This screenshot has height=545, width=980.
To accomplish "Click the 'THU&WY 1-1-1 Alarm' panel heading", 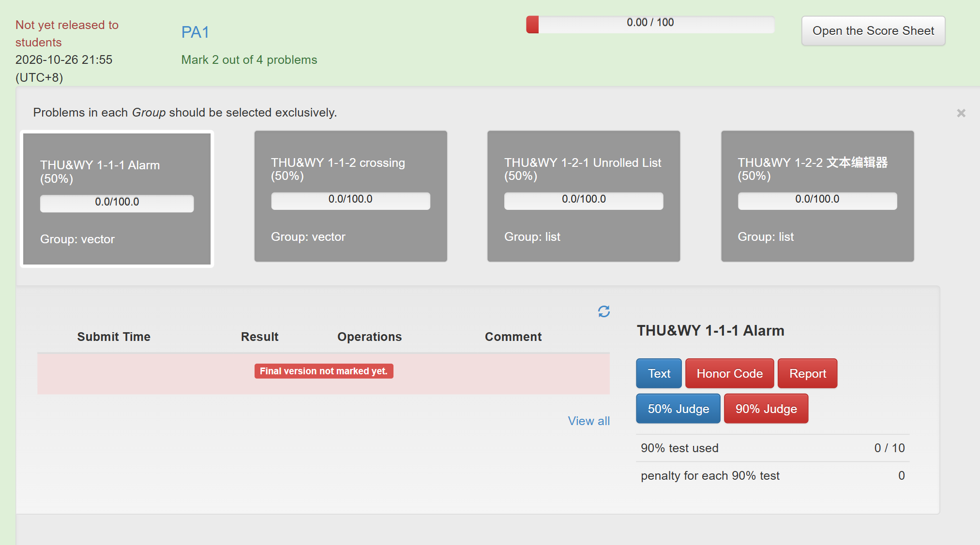I will pyautogui.click(x=710, y=330).
